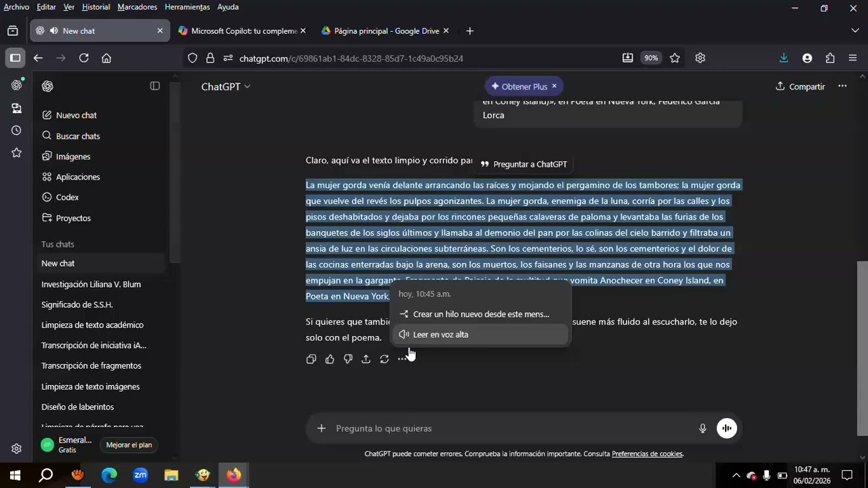Open the Historial menu
Viewport: 868px width, 488px height.
pos(96,7)
